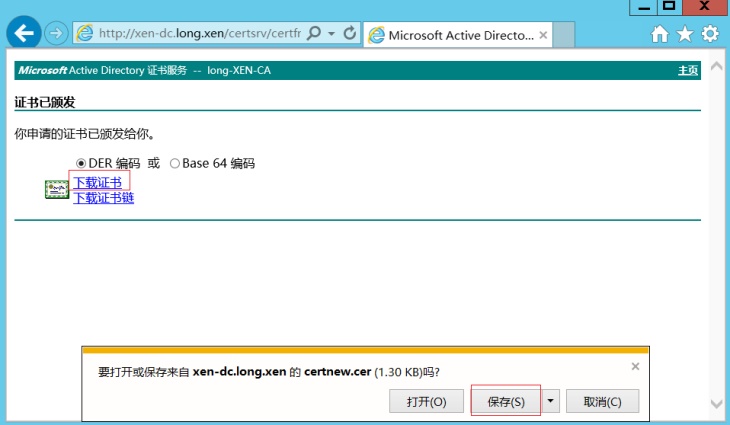This screenshot has width=730, height=425.
Task: Close the browser window
Action: (705, 7)
